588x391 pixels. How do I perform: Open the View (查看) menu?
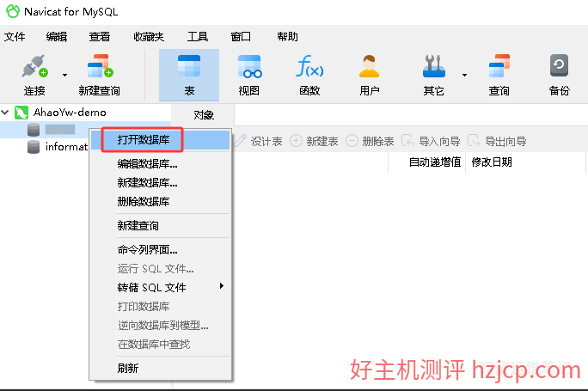coord(100,36)
